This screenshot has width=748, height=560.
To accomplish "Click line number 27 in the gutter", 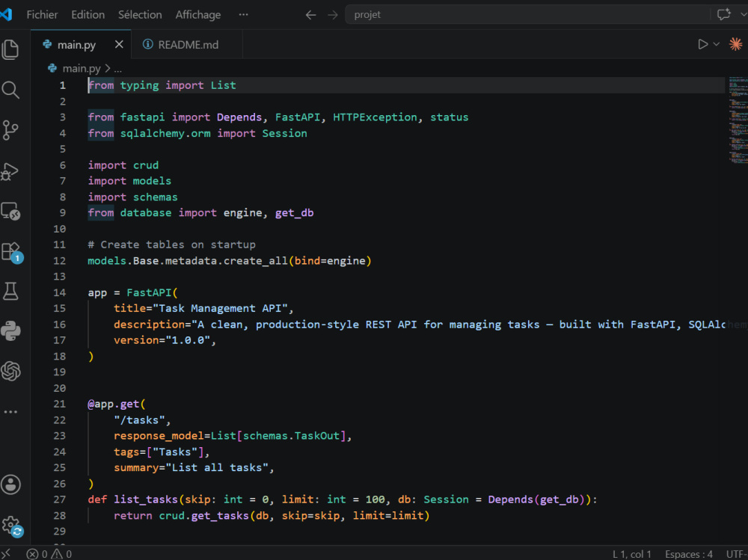I will pos(60,499).
